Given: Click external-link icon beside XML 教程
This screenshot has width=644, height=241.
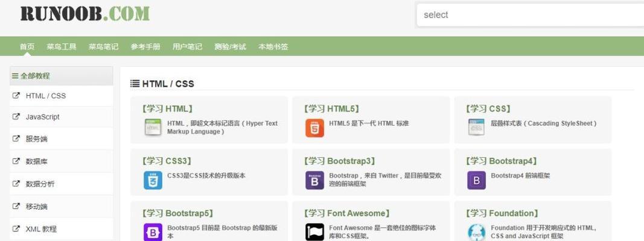Looking at the screenshot, I should [16, 229].
